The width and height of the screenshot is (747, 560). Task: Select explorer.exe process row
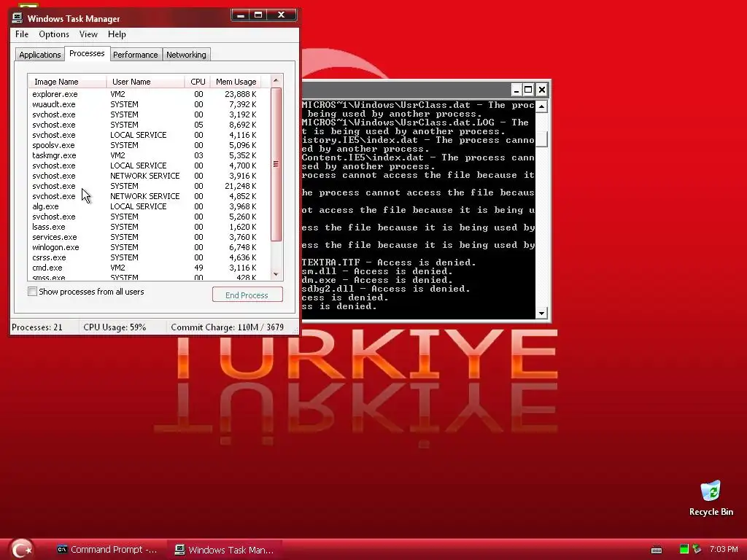145,94
